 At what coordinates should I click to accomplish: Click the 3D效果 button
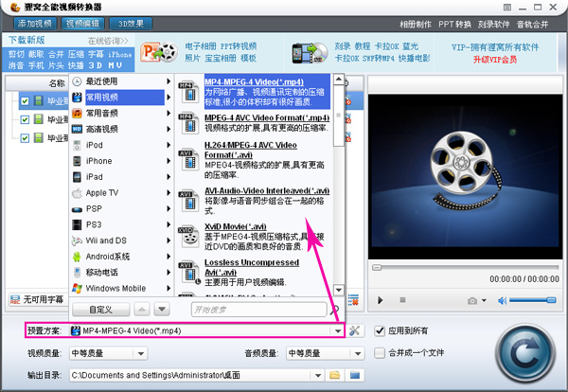pyautogui.click(x=131, y=24)
